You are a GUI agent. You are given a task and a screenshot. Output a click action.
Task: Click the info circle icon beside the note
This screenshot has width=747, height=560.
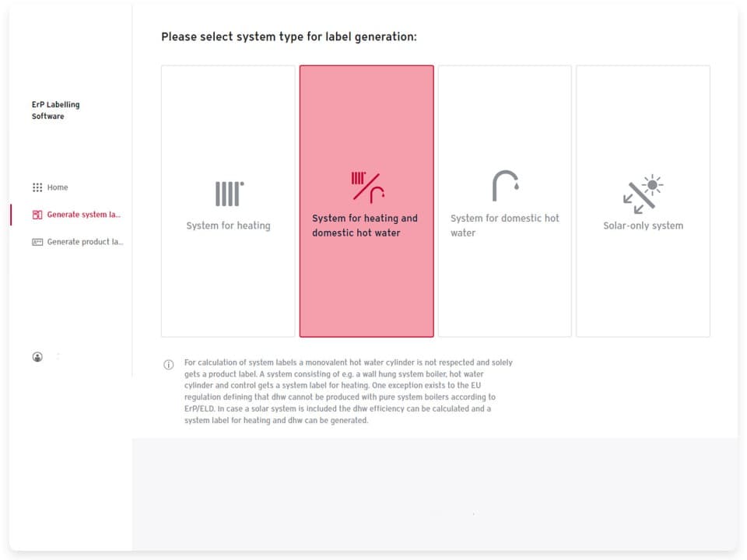click(168, 365)
